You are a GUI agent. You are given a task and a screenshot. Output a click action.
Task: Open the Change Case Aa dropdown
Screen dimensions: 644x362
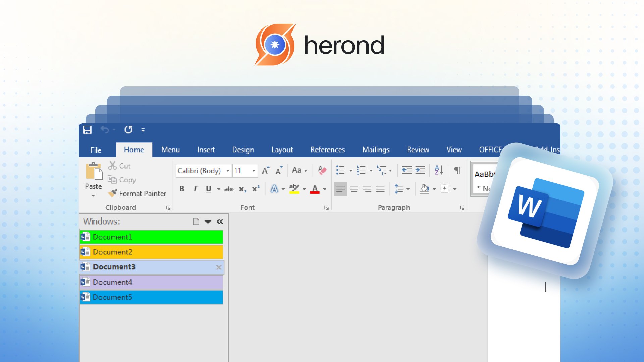point(299,170)
